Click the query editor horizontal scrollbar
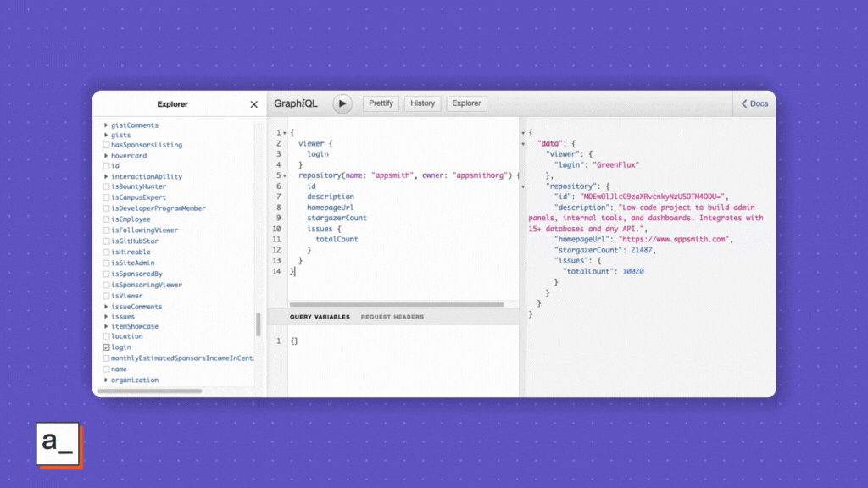Screen dimensions: 868x488 tap(397, 304)
